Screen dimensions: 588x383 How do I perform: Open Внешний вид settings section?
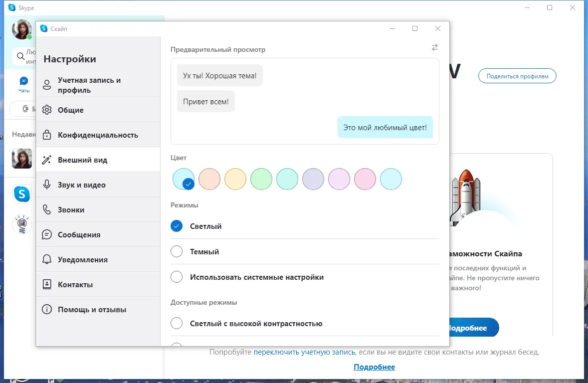click(x=98, y=160)
